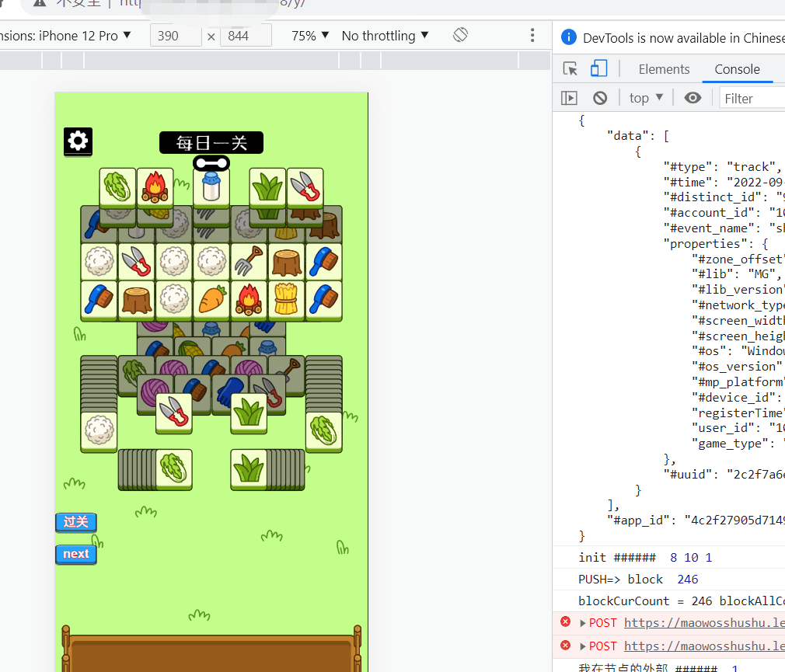Image resolution: width=785 pixels, height=672 pixels.
Task: Open the device toolbar more options menu
Action: pos(532,36)
